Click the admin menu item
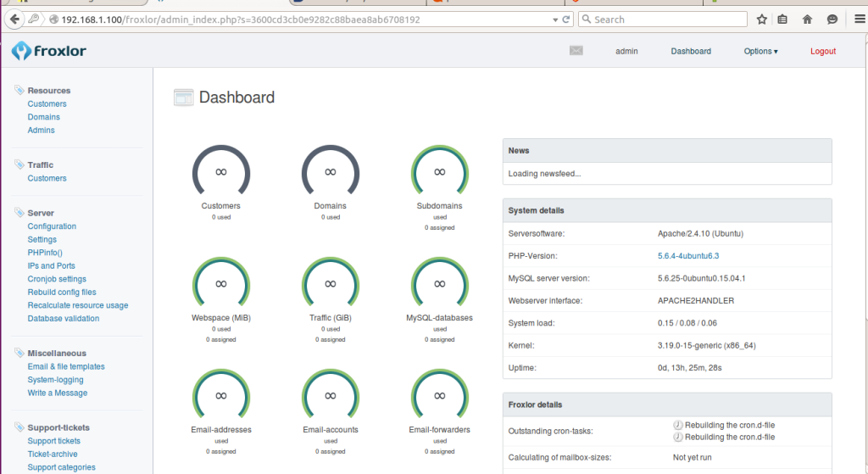 coord(626,51)
